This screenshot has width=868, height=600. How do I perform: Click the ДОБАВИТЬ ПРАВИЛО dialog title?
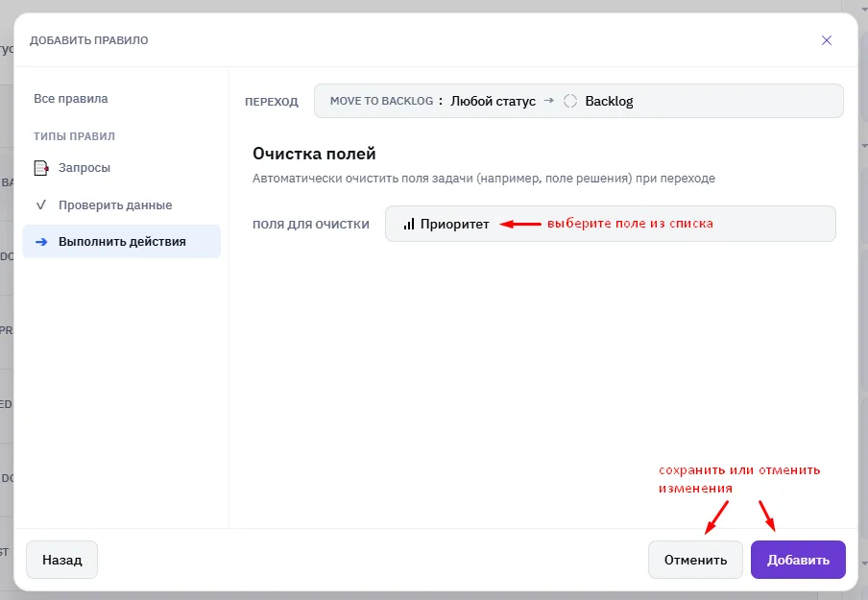click(x=89, y=40)
